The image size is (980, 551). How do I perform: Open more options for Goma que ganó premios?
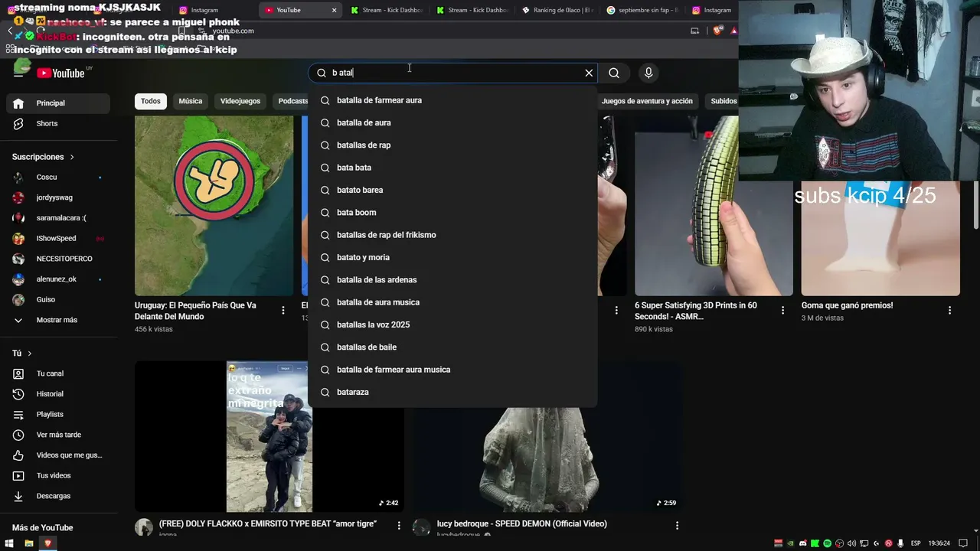coord(949,311)
